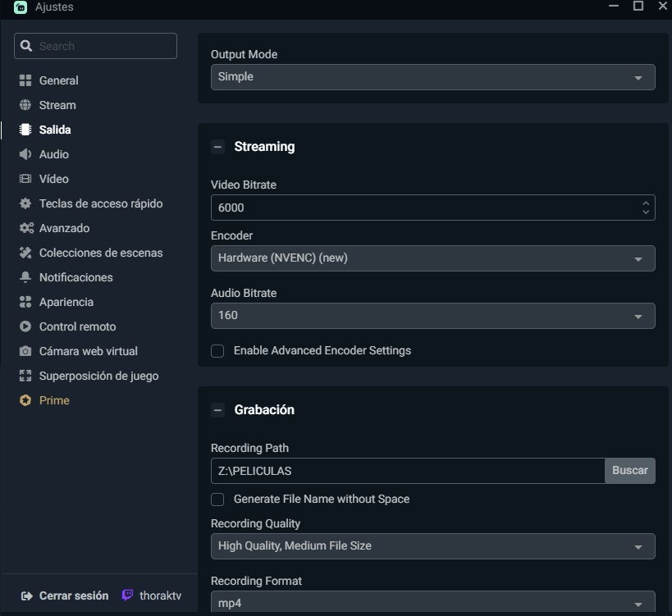Open Teclas de acceso rápido settings
Screen dimensions: 672x616
tap(100, 203)
